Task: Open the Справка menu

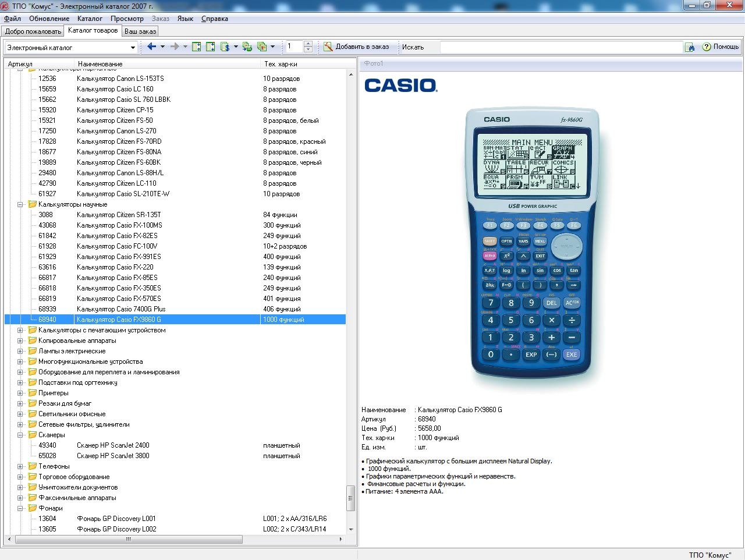Action: (215, 19)
